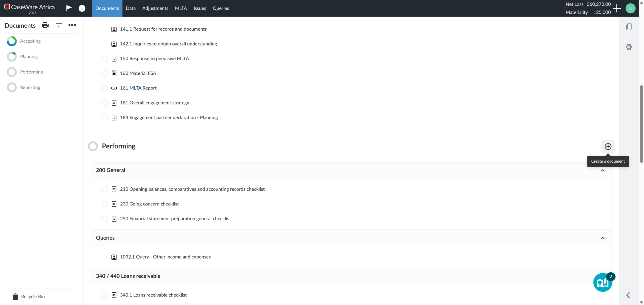This screenshot has width=644, height=305.
Task: Click the print icon in the Documents header
Action: [45, 25]
